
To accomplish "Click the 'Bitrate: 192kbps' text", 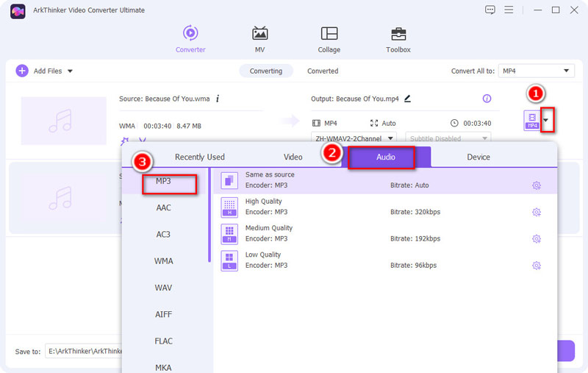I will pyautogui.click(x=415, y=238).
